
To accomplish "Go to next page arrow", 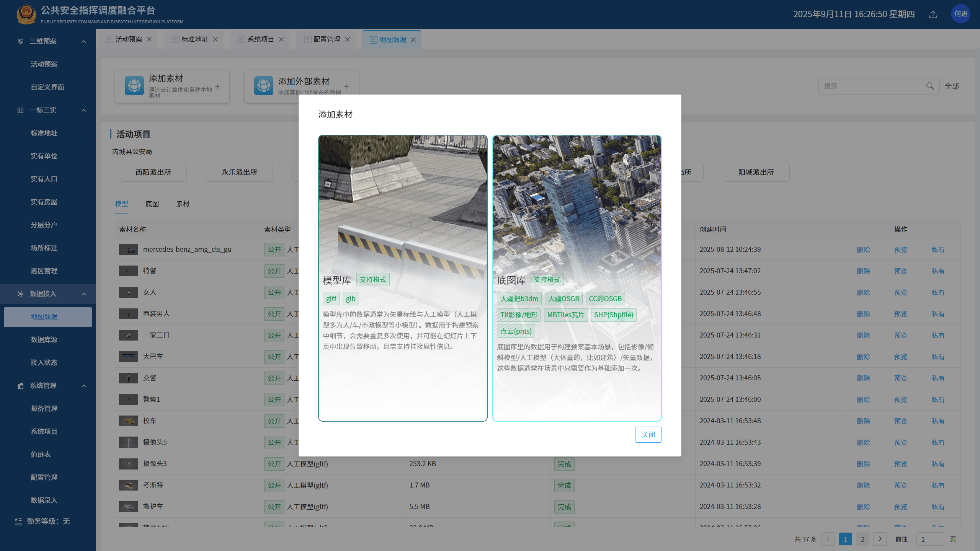I will coord(880,539).
